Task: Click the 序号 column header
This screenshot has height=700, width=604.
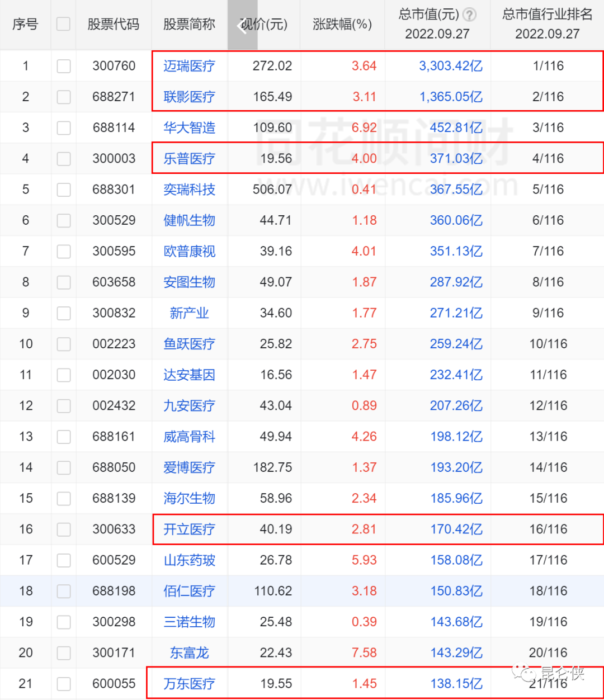Action: (x=25, y=25)
